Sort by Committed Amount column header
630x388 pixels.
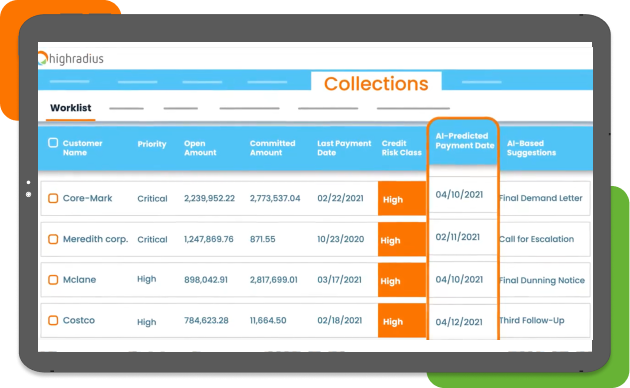pos(272,148)
